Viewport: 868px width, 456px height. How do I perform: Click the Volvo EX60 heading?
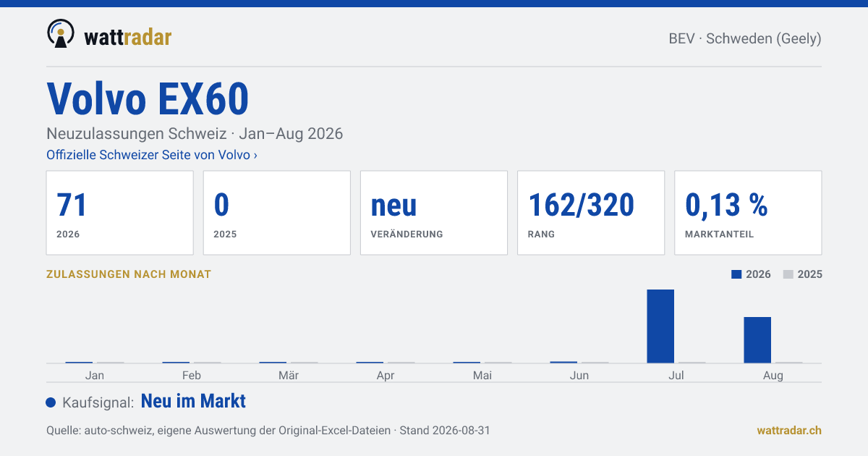pyautogui.click(x=148, y=98)
